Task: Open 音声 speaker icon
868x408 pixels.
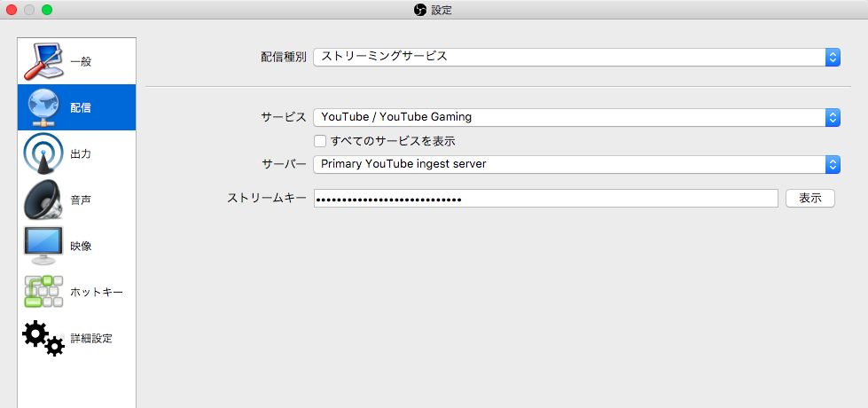Action: click(x=43, y=200)
